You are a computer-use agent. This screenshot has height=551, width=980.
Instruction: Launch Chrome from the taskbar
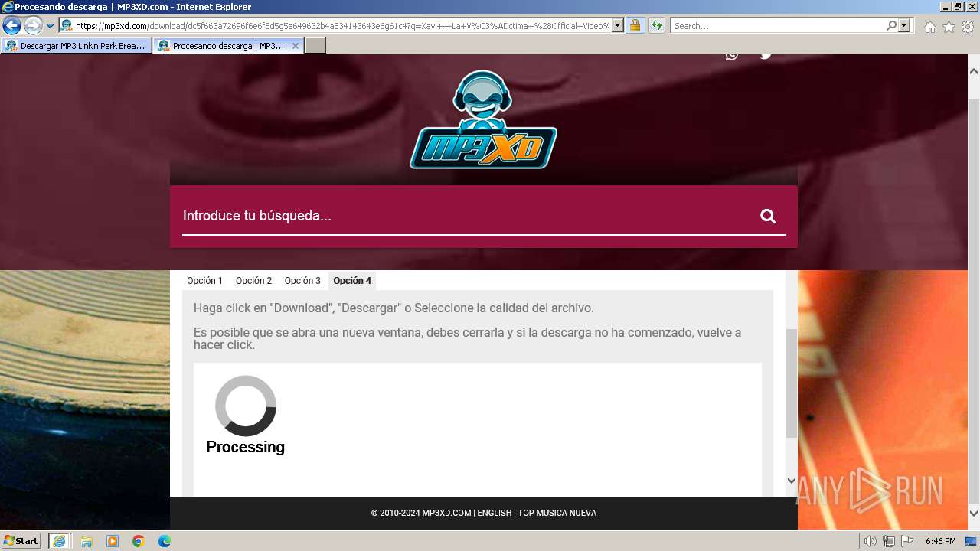click(x=139, y=541)
